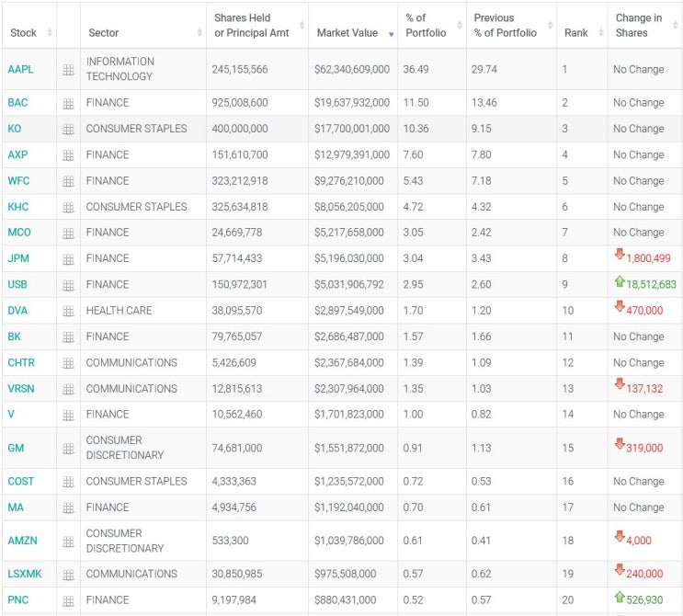Click INFORMATION TECHNOLOGY sector cell

[x=120, y=69]
